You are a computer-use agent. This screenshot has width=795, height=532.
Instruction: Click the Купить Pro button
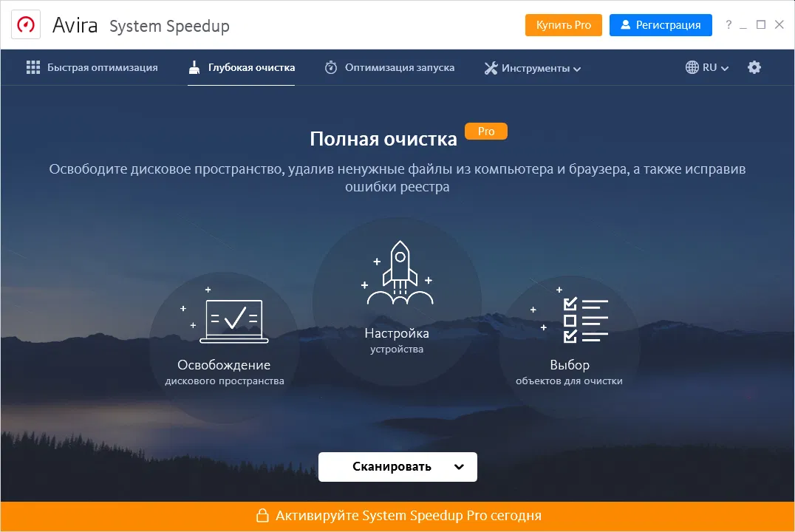[x=563, y=25]
